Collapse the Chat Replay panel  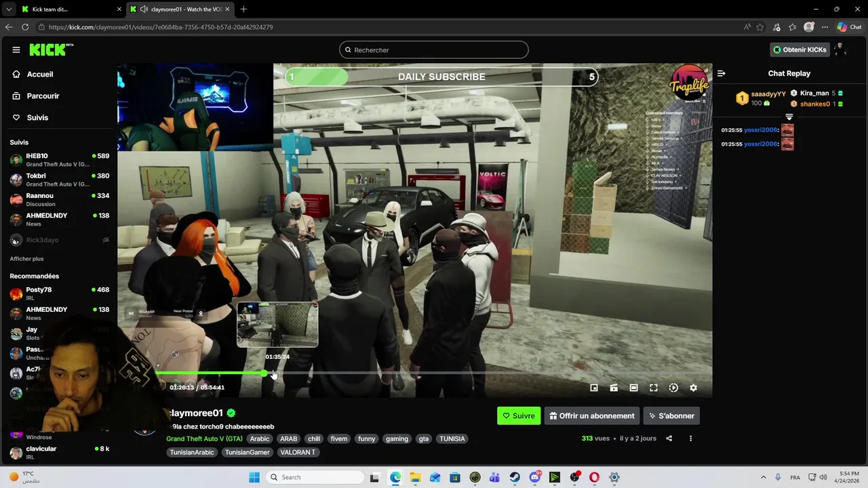coord(722,73)
